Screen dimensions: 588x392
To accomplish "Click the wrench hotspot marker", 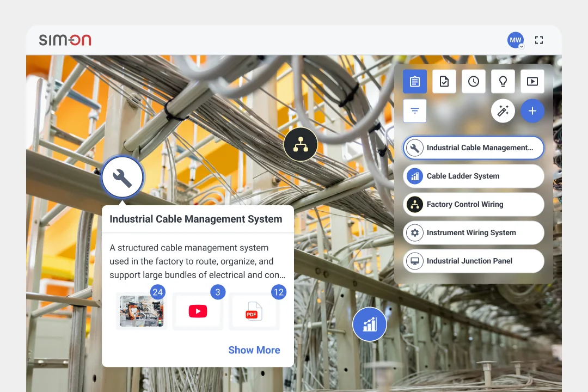I will click(x=122, y=177).
